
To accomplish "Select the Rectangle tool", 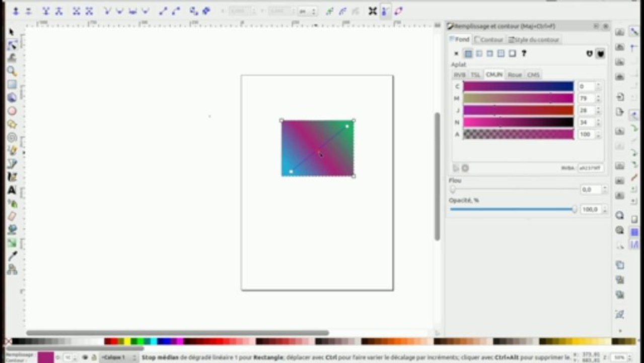I will tap(12, 84).
